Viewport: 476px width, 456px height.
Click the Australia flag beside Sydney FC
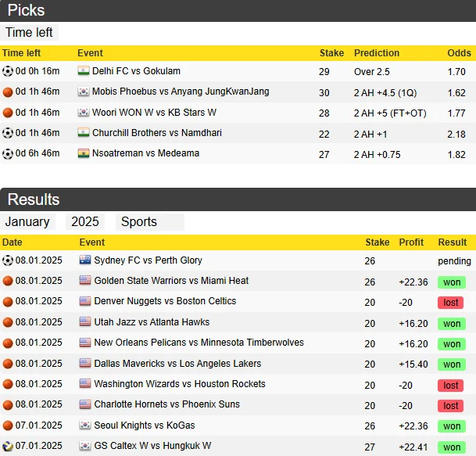[x=85, y=260]
